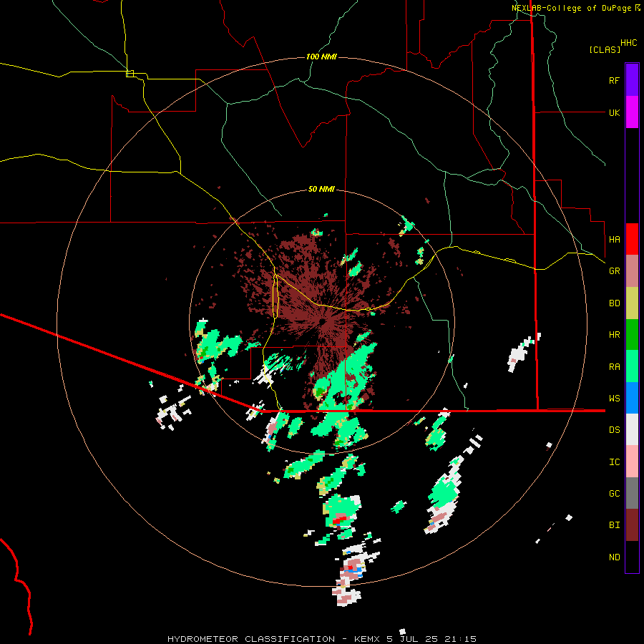This screenshot has height=644, width=644.
Task: Click the RA legend label
Action: point(614,367)
